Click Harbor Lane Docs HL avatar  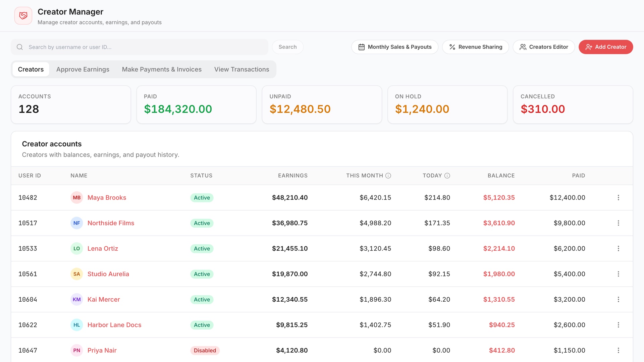[x=76, y=325]
